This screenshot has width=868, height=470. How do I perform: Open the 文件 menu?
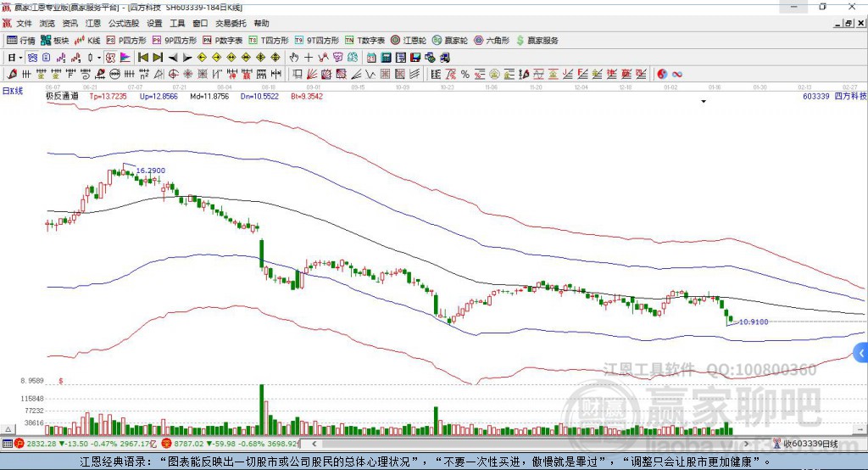point(24,23)
